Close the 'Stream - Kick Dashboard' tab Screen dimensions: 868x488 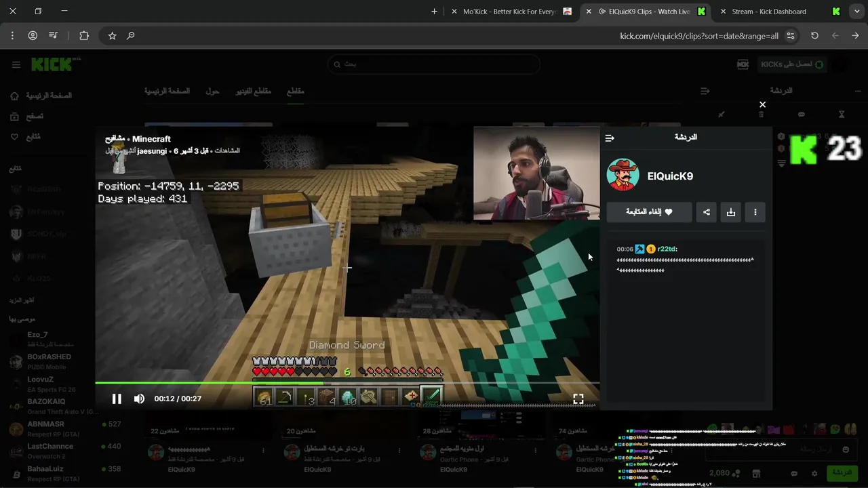(723, 12)
